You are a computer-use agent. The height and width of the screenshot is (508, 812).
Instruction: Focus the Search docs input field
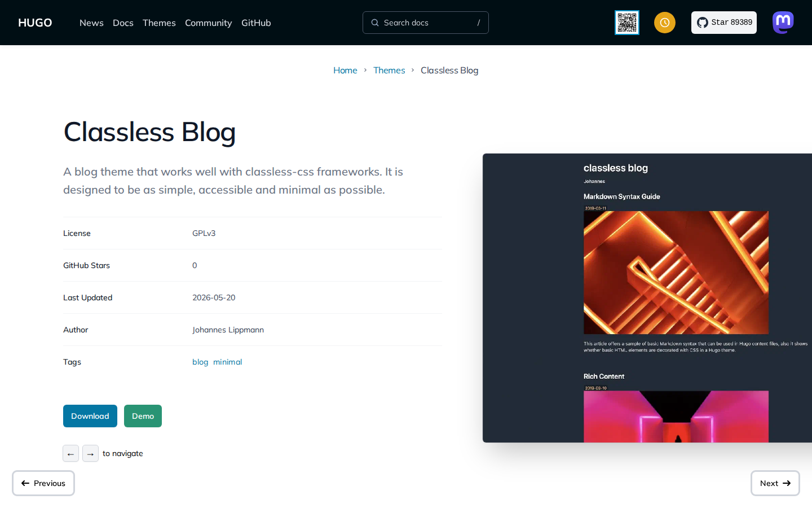[426, 23]
